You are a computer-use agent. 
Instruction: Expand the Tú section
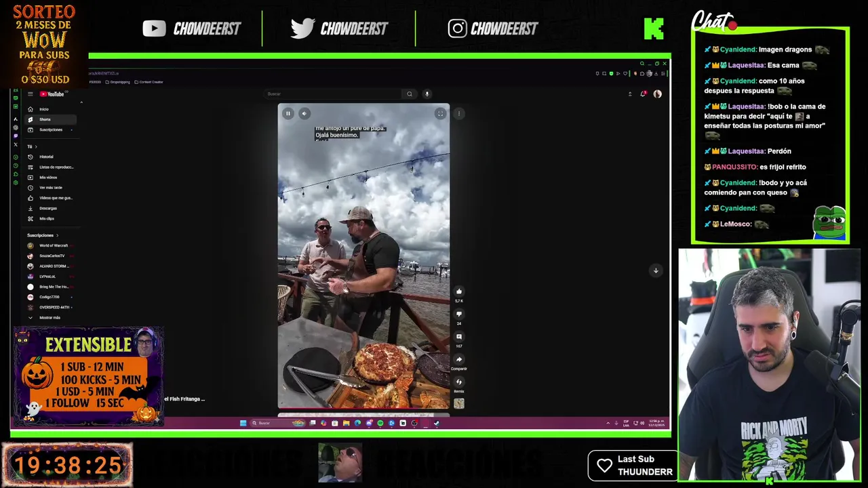[x=32, y=146]
